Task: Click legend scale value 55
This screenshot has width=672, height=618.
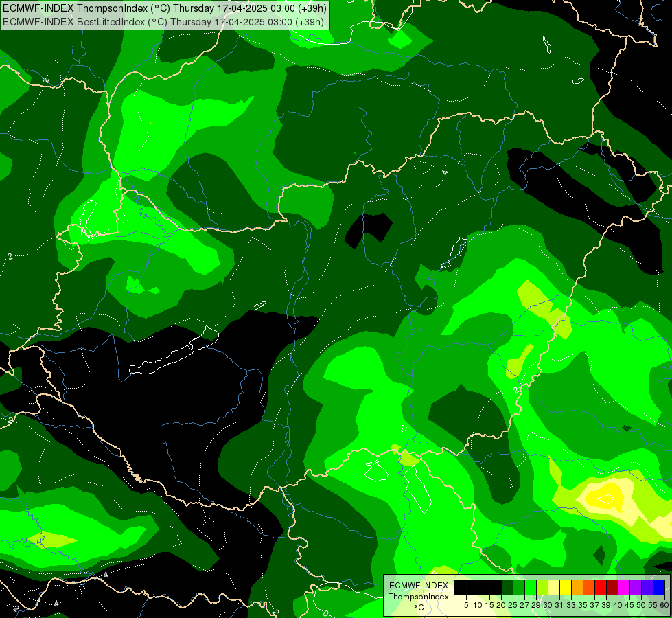Action: (x=653, y=605)
